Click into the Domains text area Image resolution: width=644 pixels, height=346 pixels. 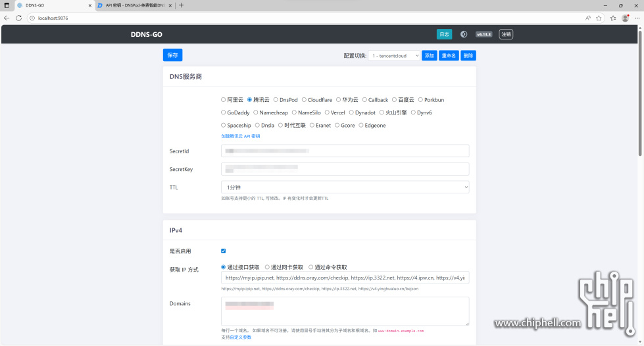pyautogui.click(x=345, y=311)
